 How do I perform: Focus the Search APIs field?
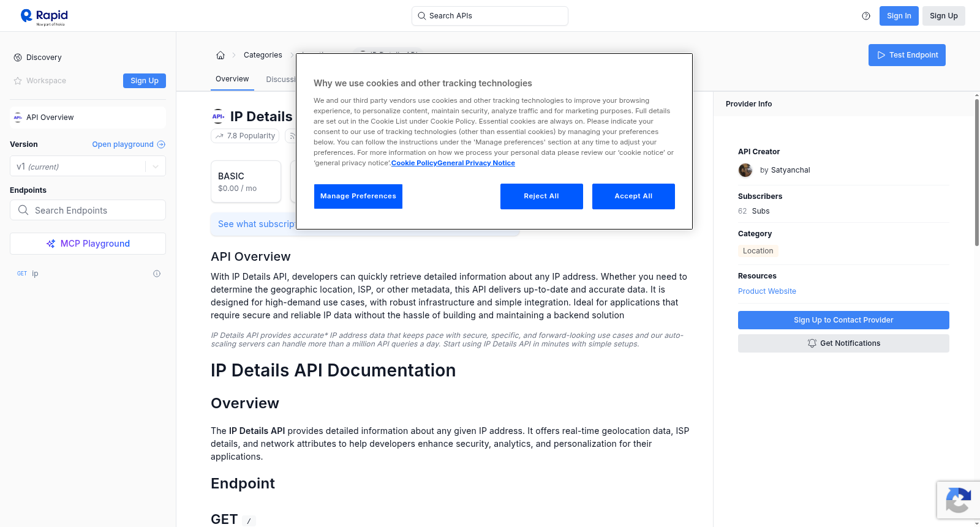490,16
